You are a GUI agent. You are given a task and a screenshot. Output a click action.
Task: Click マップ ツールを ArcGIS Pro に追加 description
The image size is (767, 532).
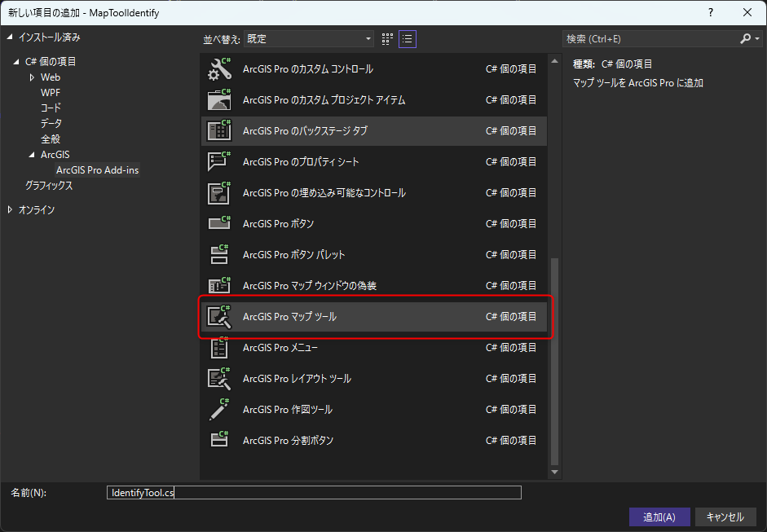(638, 83)
